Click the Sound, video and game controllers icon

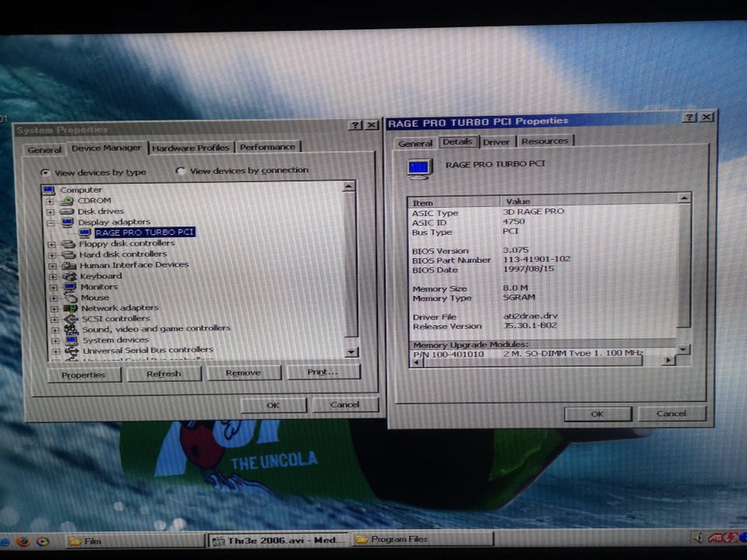coord(72,330)
